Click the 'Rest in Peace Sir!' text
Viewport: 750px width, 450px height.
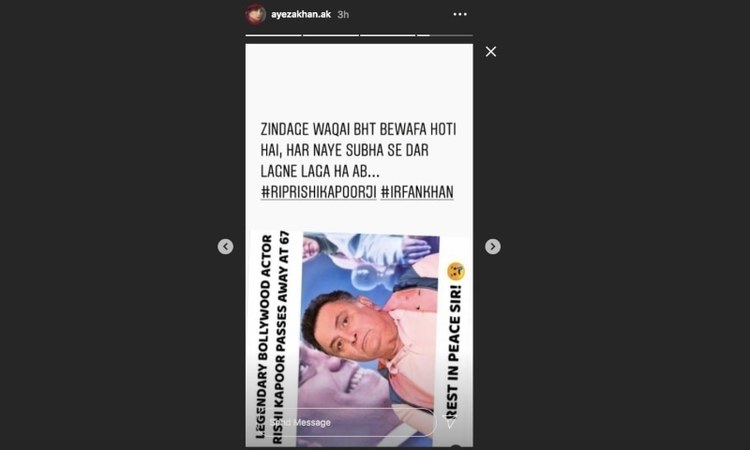point(454,352)
